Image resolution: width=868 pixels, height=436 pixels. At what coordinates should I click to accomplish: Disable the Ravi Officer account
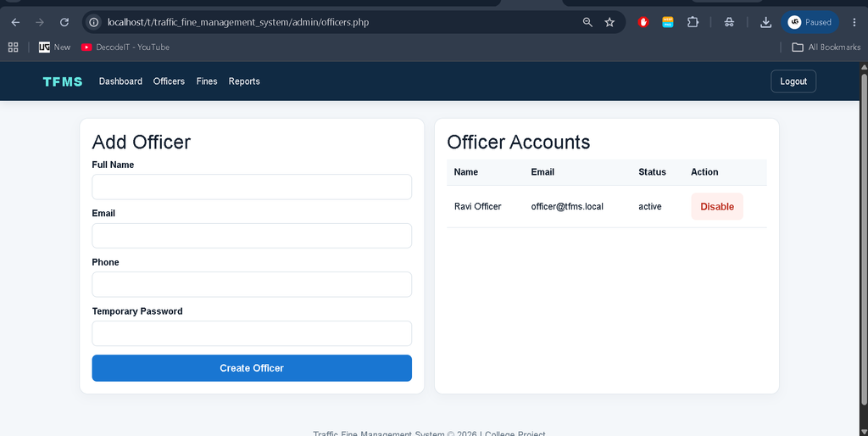pos(717,207)
